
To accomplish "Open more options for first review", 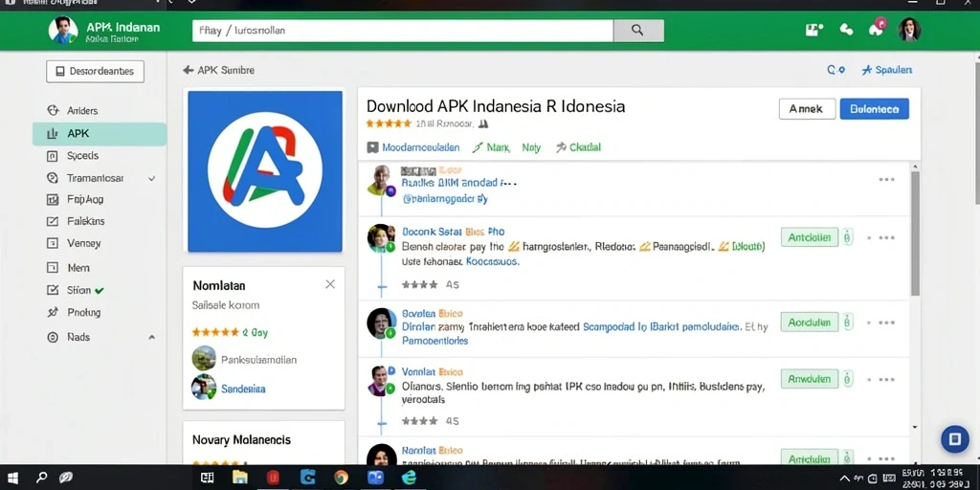I will click(x=886, y=179).
